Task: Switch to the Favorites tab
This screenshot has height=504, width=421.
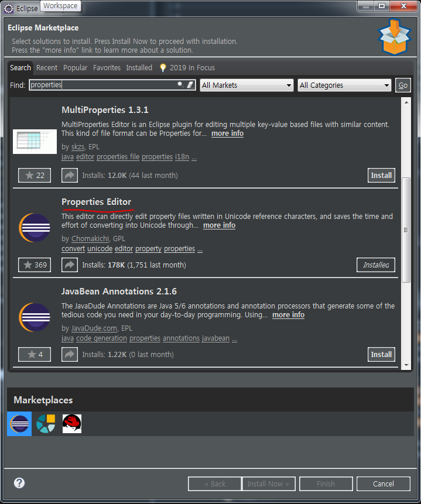Action: coord(107,67)
